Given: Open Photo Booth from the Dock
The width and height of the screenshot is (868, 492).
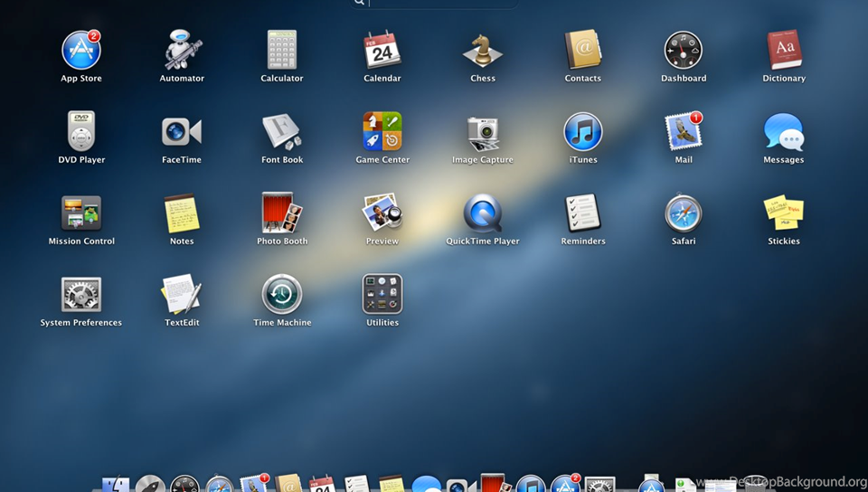Looking at the screenshot, I should [x=496, y=483].
